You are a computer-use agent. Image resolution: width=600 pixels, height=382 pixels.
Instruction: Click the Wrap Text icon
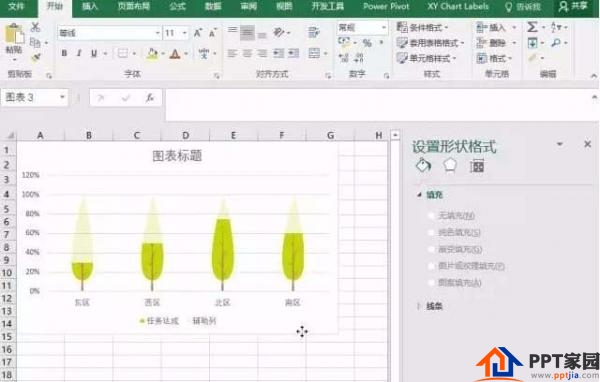pos(314,32)
